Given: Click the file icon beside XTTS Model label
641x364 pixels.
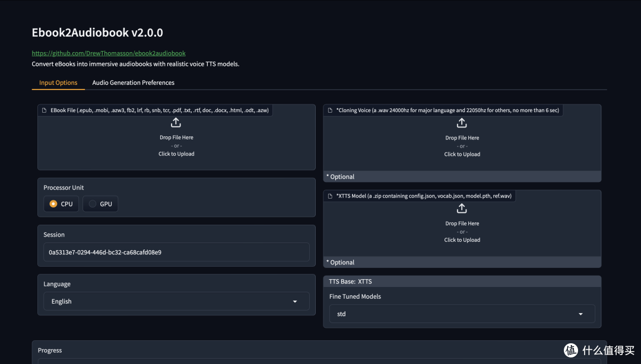Looking at the screenshot, I should pyautogui.click(x=329, y=196).
